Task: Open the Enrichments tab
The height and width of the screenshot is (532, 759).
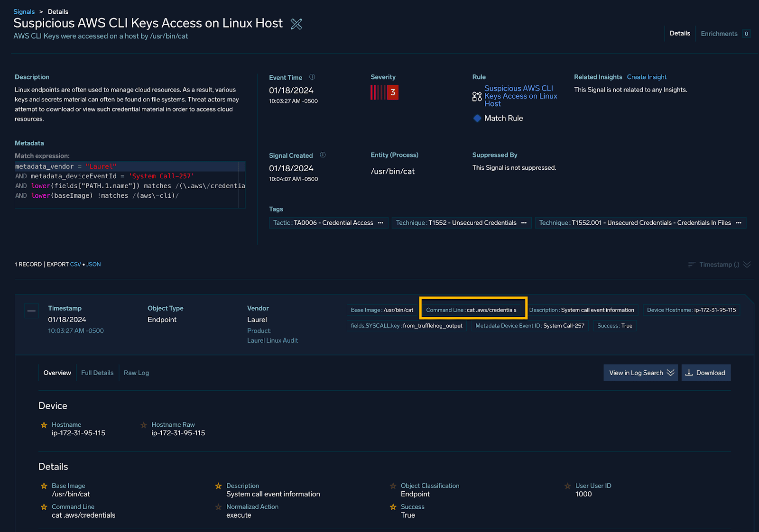Action: 719,34
